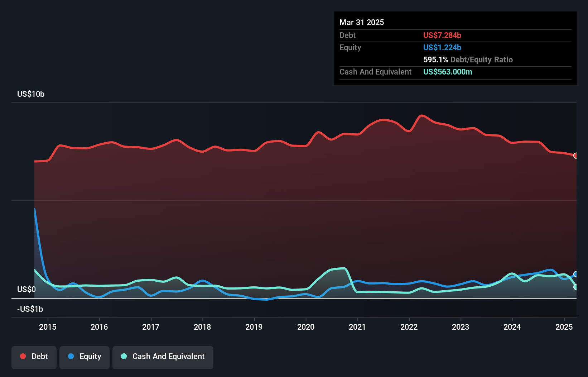Click the -US$1b y-axis label
The image size is (588, 377).
[x=30, y=309]
